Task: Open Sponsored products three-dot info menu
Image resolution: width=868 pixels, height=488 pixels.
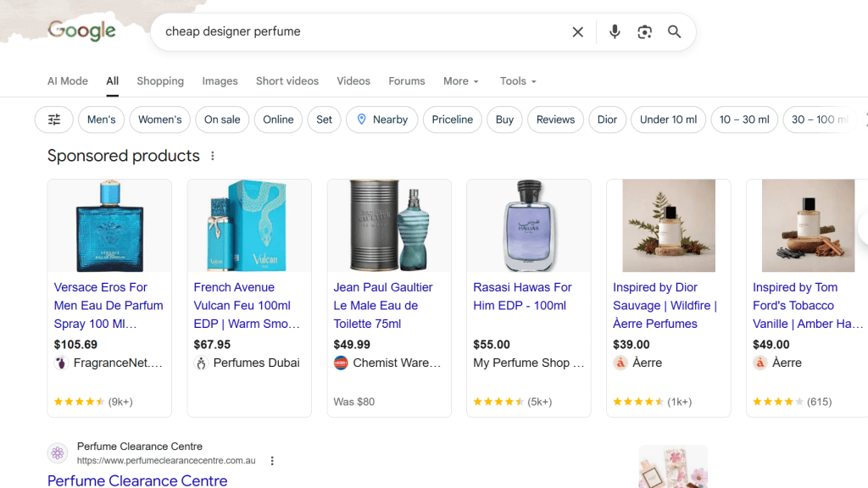Action: point(213,156)
